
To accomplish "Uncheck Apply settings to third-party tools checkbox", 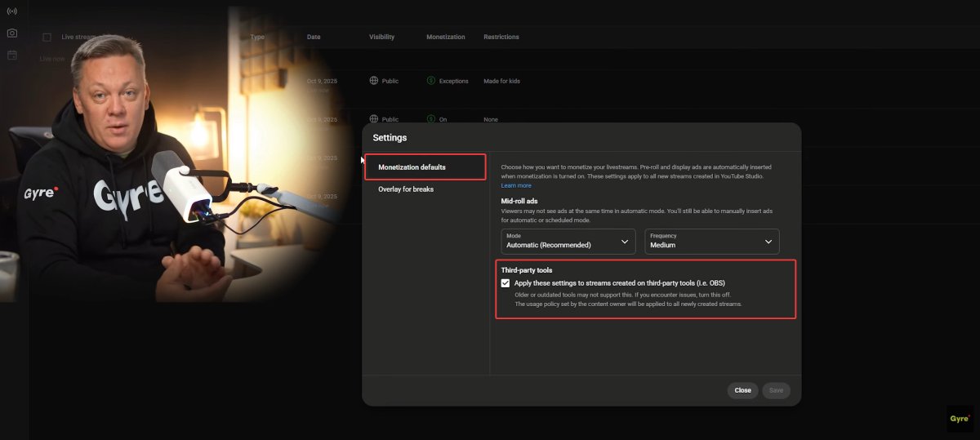I will coord(506,283).
